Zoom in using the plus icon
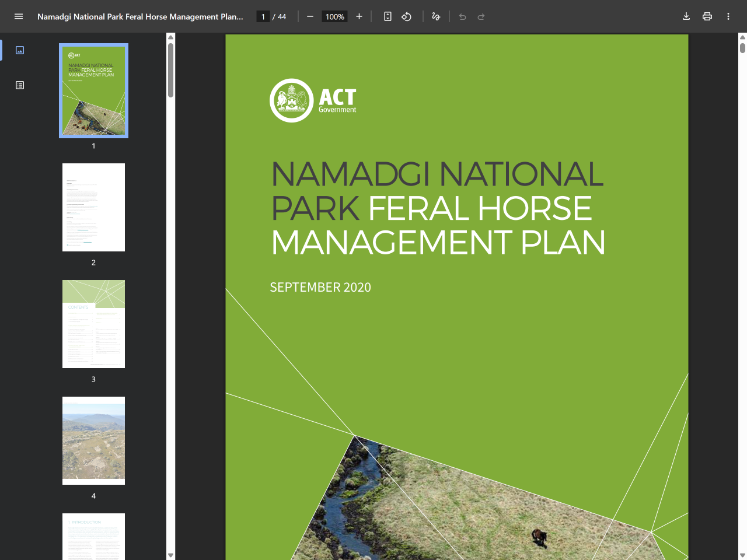The height and width of the screenshot is (560, 747). pos(359,16)
